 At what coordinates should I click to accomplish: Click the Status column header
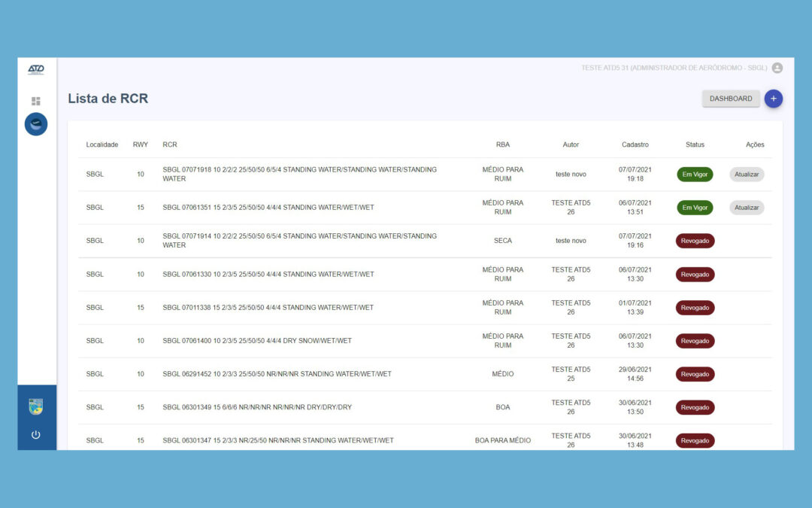[x=695, y=144]
